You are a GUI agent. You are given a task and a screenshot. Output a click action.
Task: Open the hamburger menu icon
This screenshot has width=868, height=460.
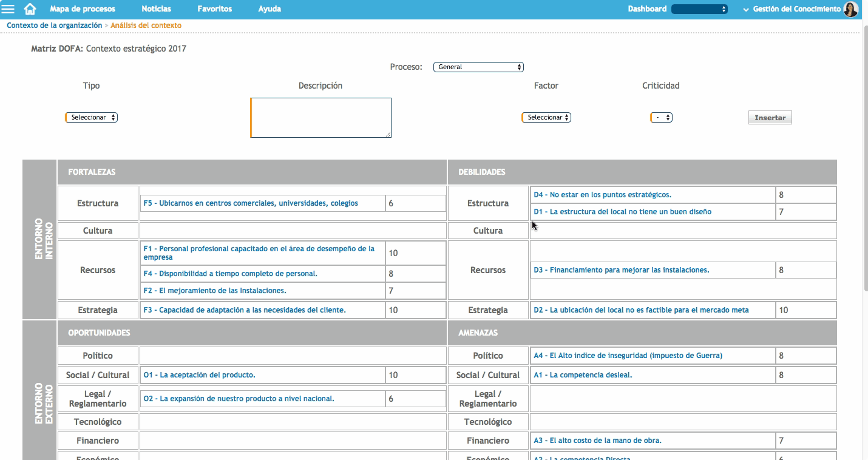pos(8,9)
